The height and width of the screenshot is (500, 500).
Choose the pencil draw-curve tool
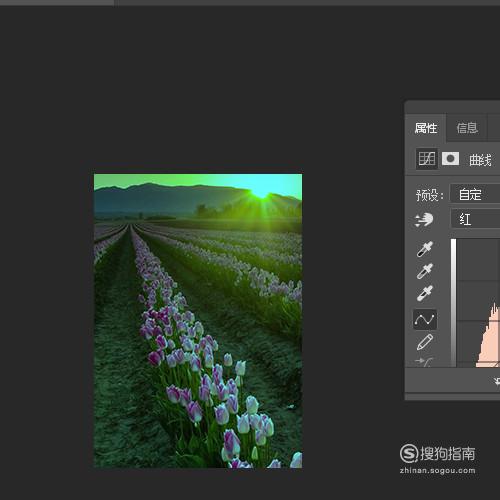click(425, 342)
